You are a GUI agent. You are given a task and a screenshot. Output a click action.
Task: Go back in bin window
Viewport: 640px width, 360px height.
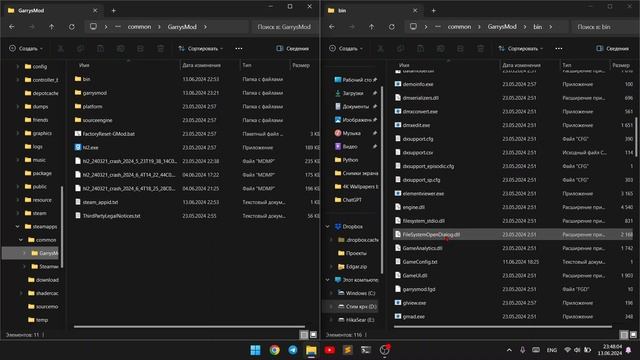[x=332, y=27]
